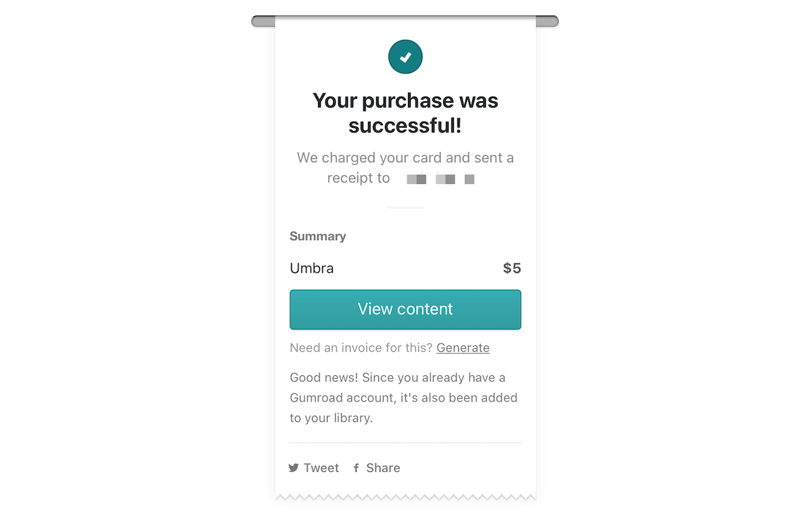Select the Umbra product name
Image resolution: width=812 pixels, height=526 pixels.
pos(311,268)
